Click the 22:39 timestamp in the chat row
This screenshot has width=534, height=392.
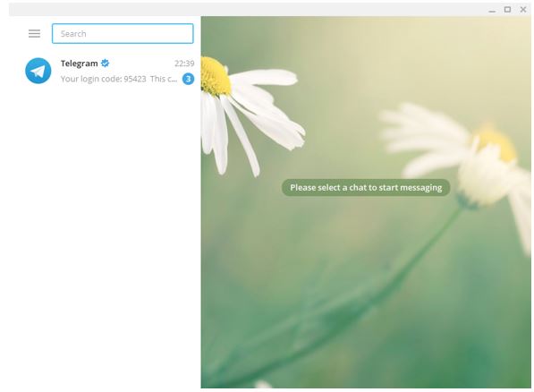(184, 64)
